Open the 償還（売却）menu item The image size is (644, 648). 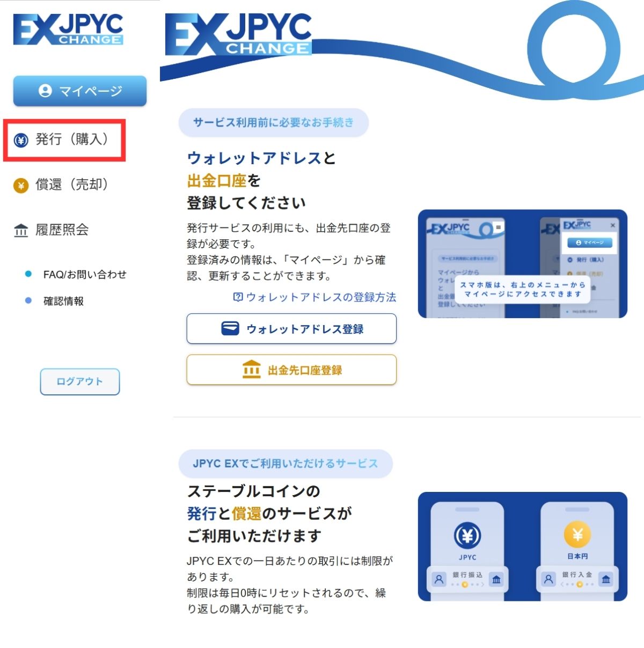coord(70,185)
